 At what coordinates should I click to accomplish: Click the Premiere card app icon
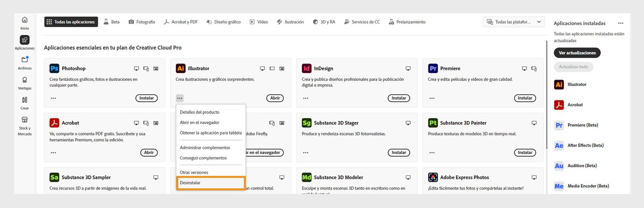433,68
